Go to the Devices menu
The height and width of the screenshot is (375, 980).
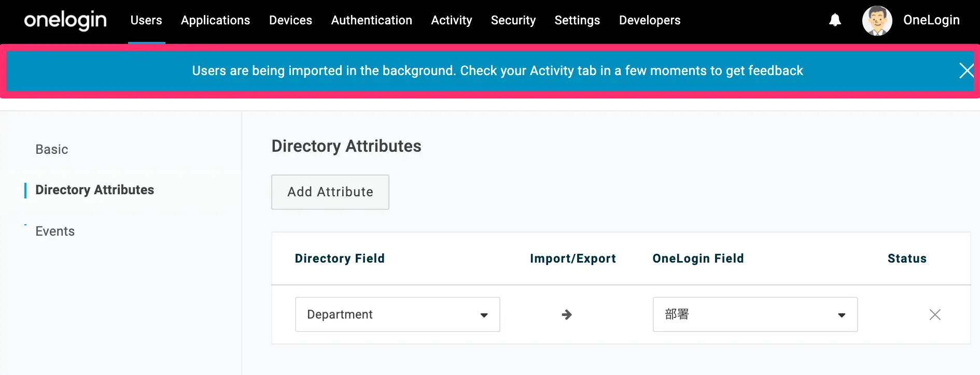point(290,20)
